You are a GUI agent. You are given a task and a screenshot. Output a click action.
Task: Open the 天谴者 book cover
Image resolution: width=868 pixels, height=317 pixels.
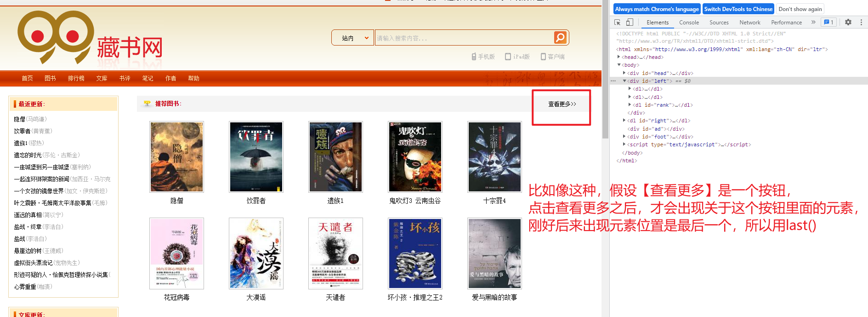coord(335,254)
